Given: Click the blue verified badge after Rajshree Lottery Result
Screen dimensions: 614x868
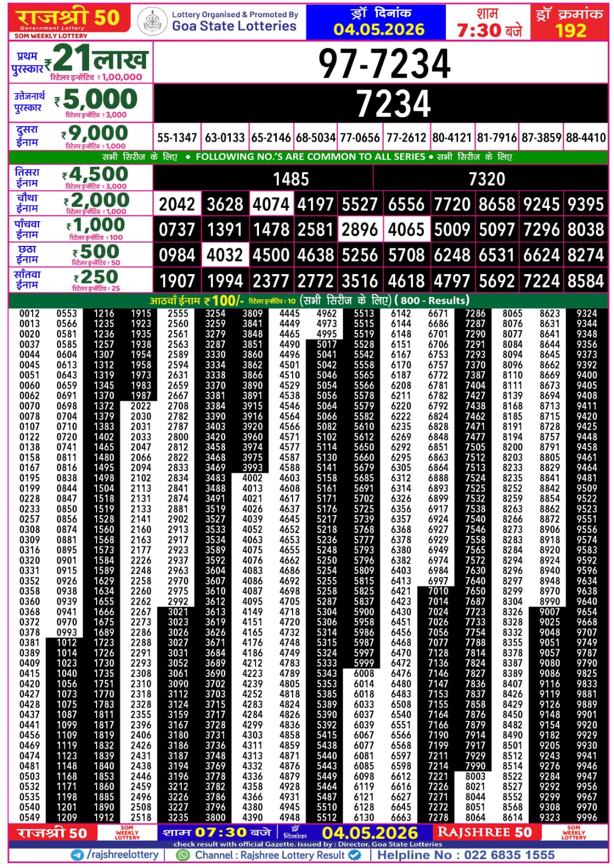Looking at the screenshot, I should click(355, 855).
